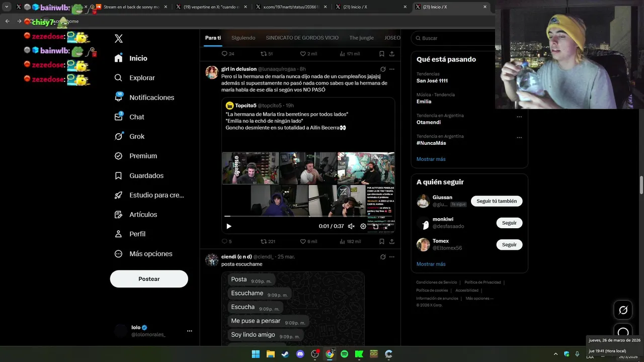Reply to post with 24 comments
The width and height of the screenshot is (644, 362).
[x=228, y=54]
